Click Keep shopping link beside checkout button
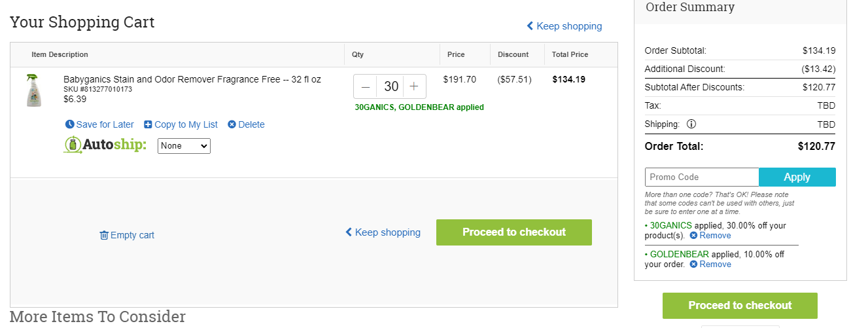 [x=383, y=232]
